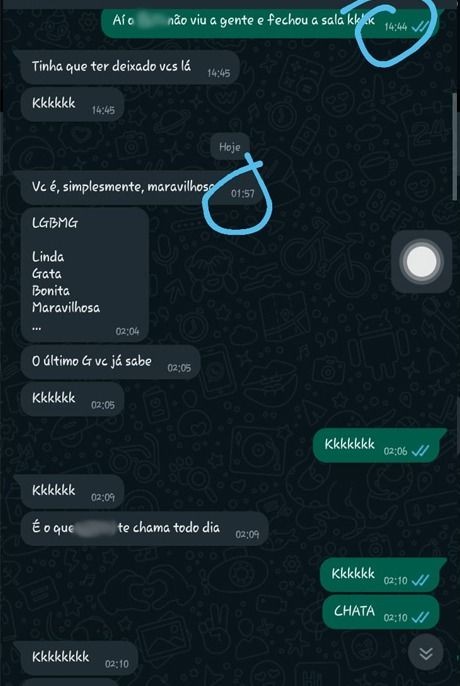Screen dimensions: 460x686
Task: Tap received Kkkkkk message at 02:05
Action: [x=73, y=399]
